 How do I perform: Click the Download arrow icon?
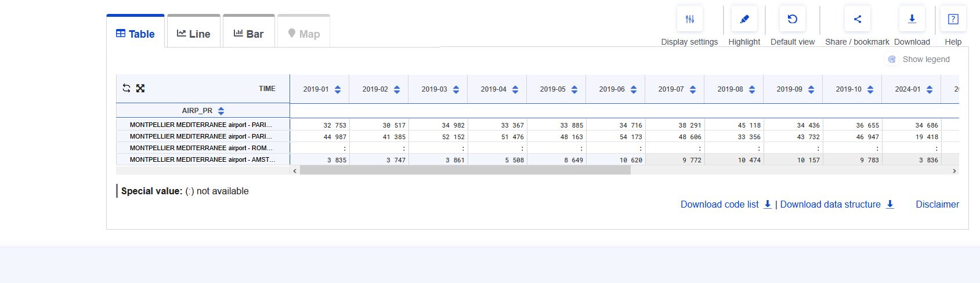pos(912,19)
